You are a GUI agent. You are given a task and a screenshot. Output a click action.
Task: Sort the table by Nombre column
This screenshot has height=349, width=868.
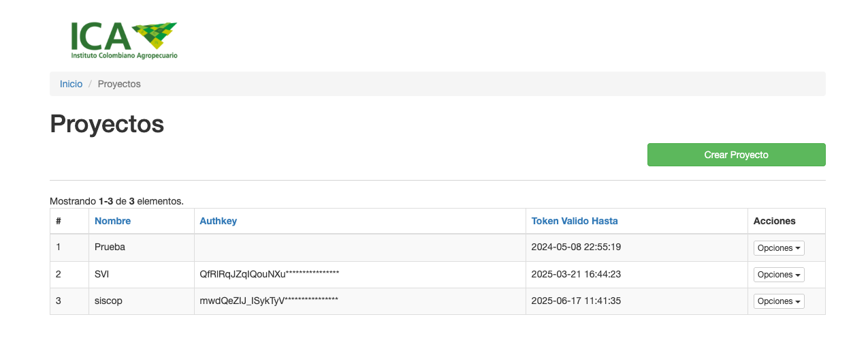[112, 221]
